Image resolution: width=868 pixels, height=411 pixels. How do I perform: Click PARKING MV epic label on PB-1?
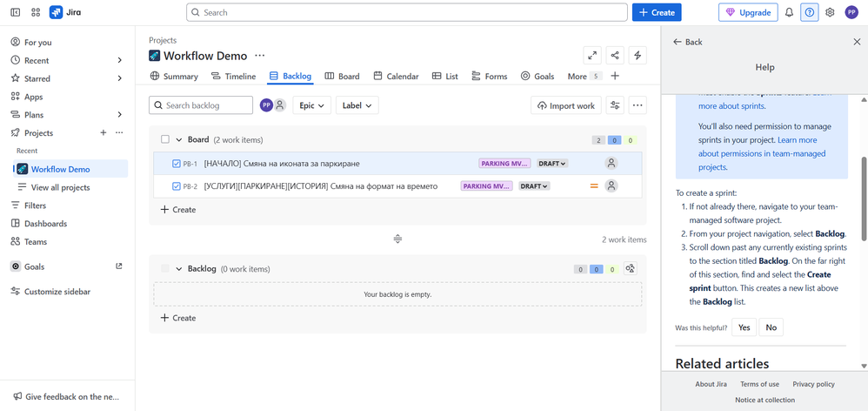point(504,164)
